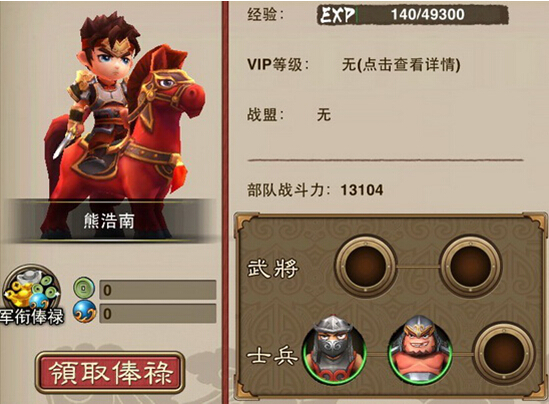The height and width of the screenshot is (404, 549).
Task: Click the 部队战斗力 value 13104
Action: pos(362,190)
